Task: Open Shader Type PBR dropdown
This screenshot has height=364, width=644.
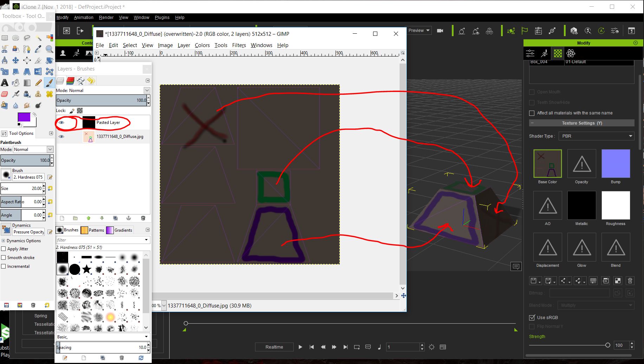Action: (x=597, y=136)
